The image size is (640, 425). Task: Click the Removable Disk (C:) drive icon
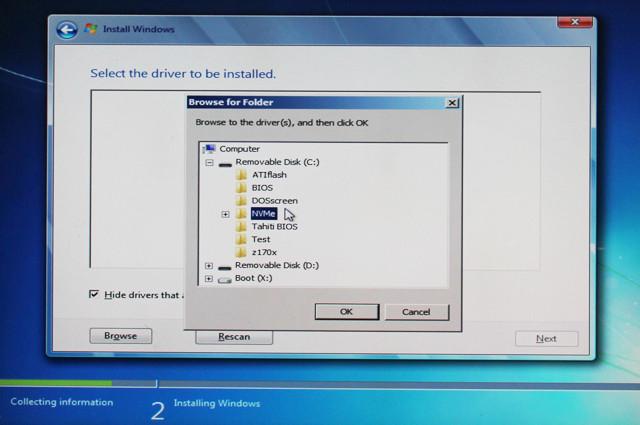click(225, 164)
